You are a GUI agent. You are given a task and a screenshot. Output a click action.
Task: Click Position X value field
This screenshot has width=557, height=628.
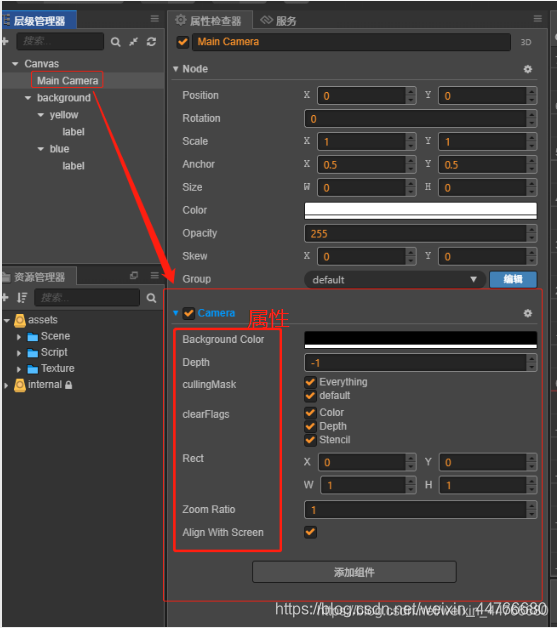tap(362, 96)
